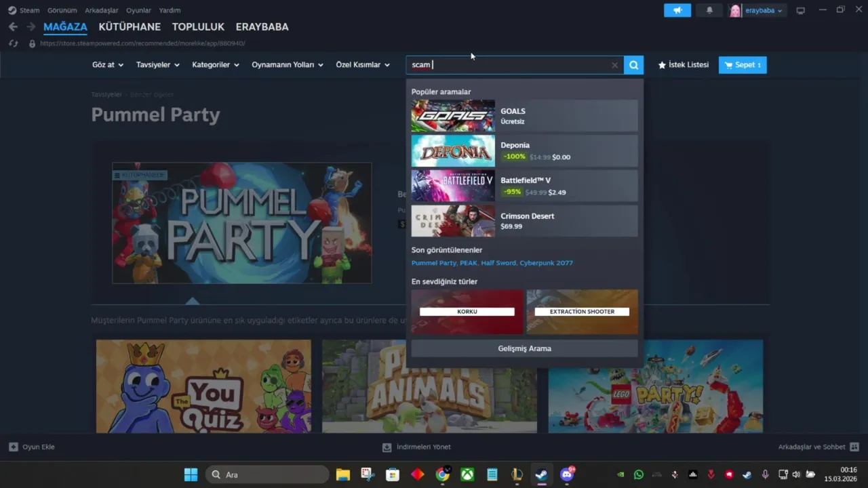The width and height of the screenshot is (868, 488).
Task: Open the Yardım menu
Action: pyautogui.click(x=170, y=10)
